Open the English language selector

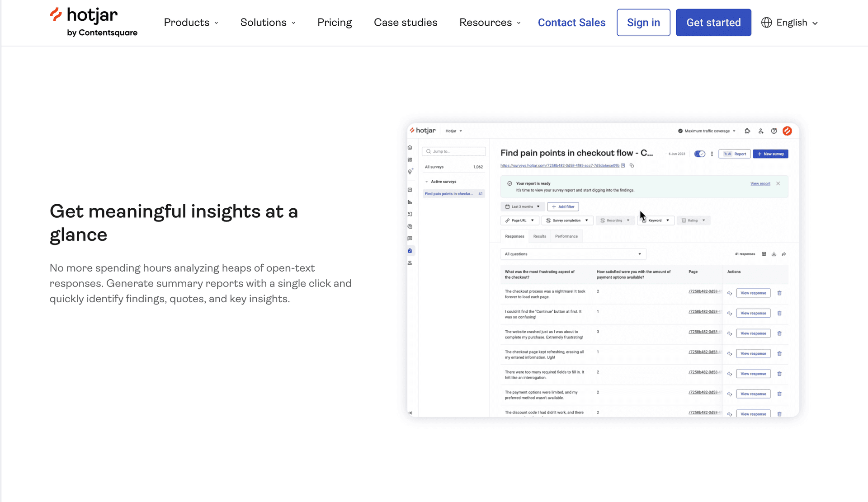[x=790, y=23]
